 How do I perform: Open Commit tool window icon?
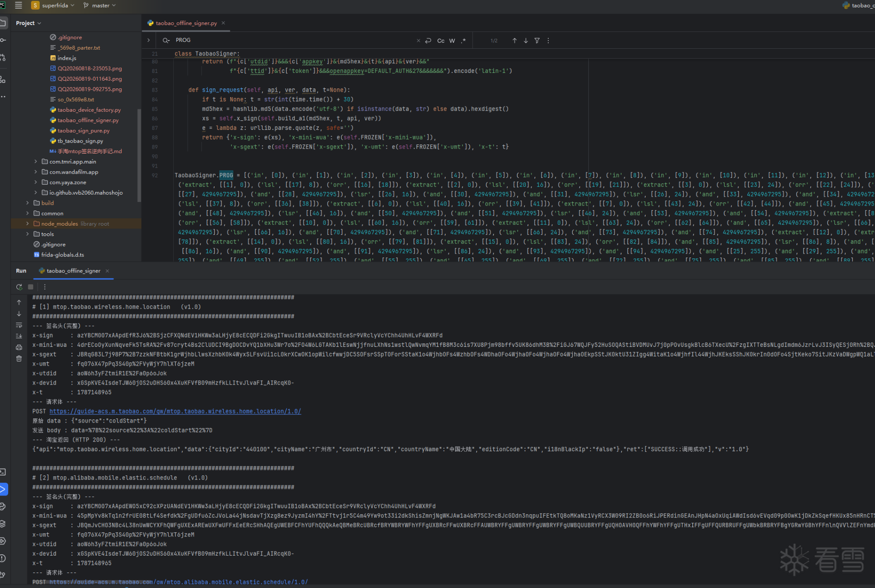[x=3, y=40]
